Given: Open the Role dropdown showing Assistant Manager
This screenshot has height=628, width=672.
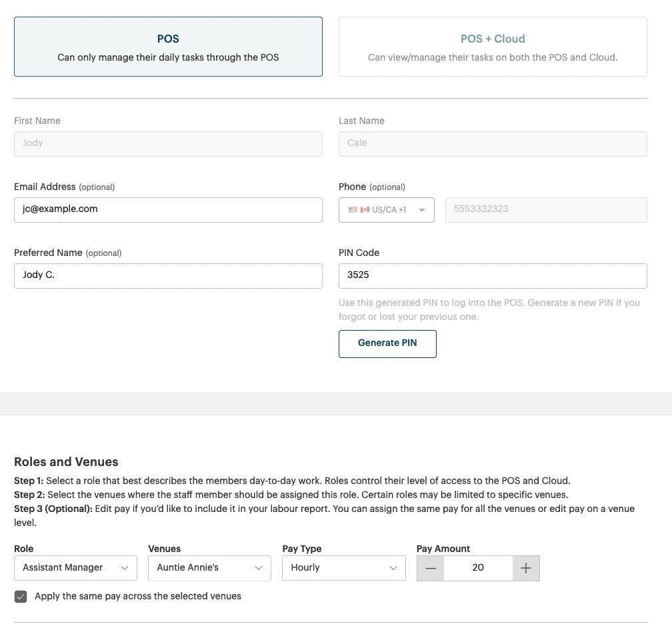Looking at the screenshot, I should pyautogui.click(x=75, y=567).
